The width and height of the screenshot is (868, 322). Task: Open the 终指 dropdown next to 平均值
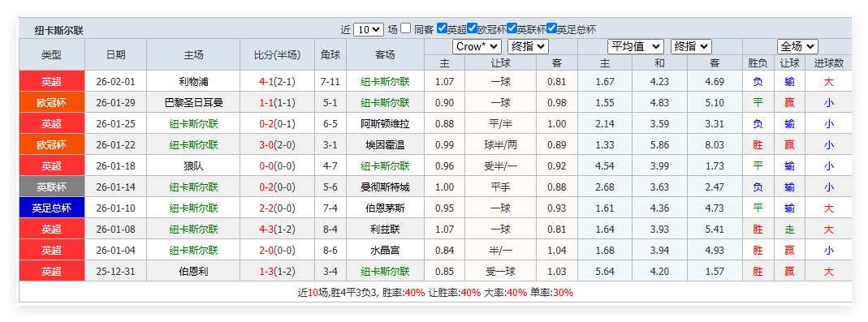(x=691, y=46)
